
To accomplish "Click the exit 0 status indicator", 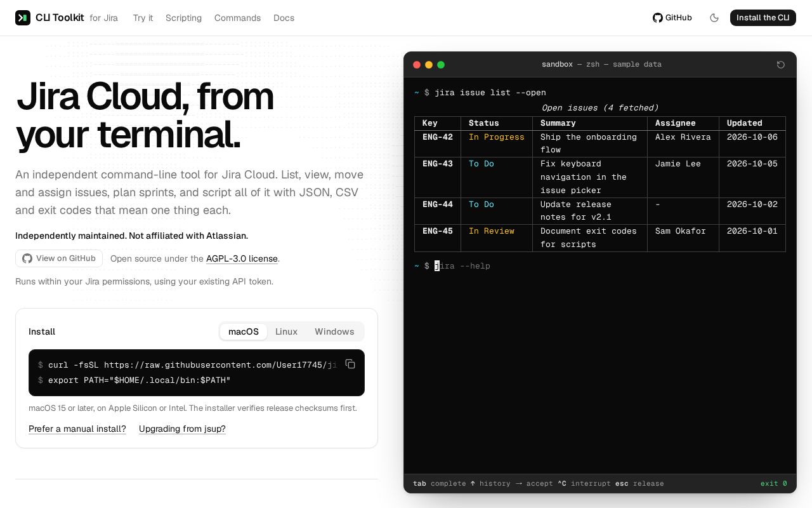I will (774, 484).
